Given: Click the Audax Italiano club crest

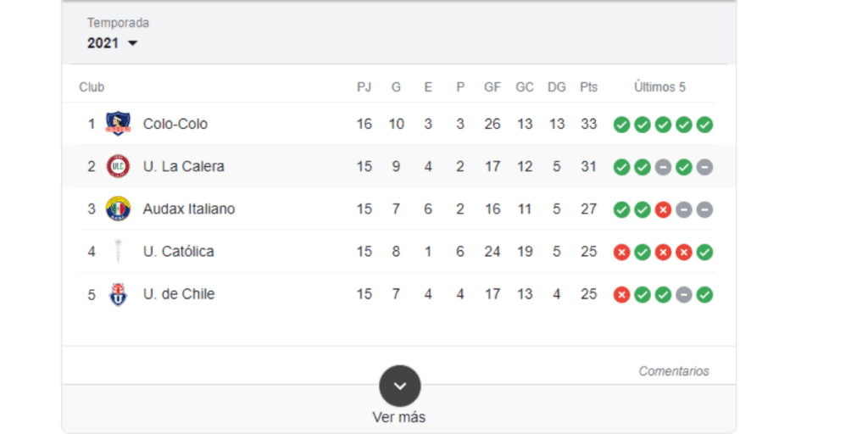Looking at the screenshot, I should click(118, 209).
